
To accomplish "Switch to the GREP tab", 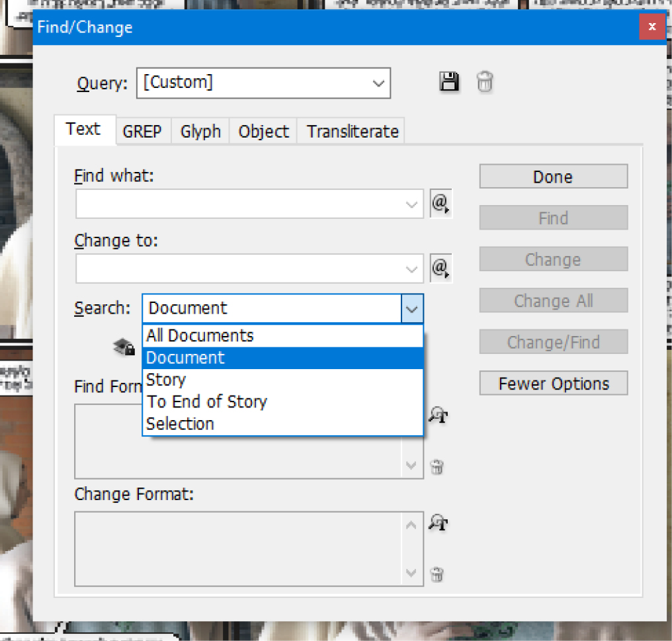I will pyautogui.click(x=142, y=131).
